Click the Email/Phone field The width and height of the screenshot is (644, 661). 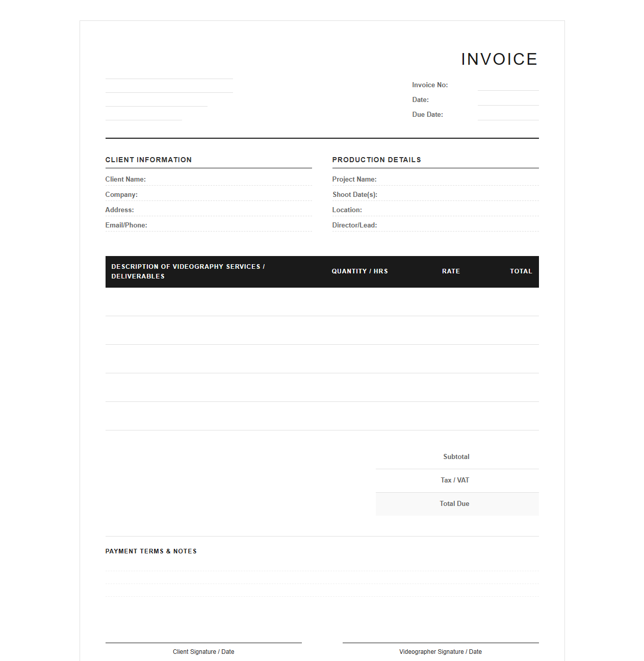click(x=209, y=225)
